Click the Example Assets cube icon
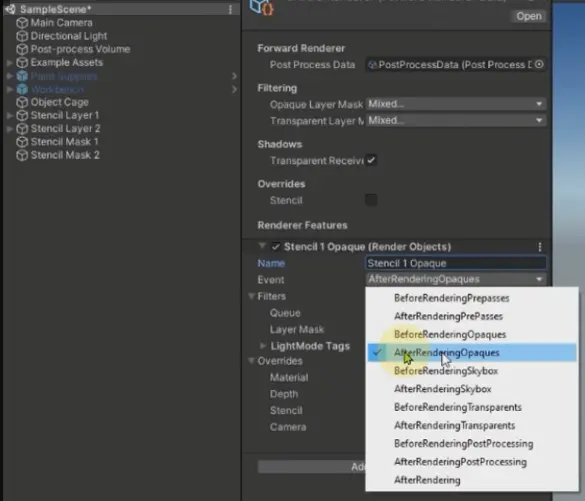The image size is (585, 501). coord(22,63)
